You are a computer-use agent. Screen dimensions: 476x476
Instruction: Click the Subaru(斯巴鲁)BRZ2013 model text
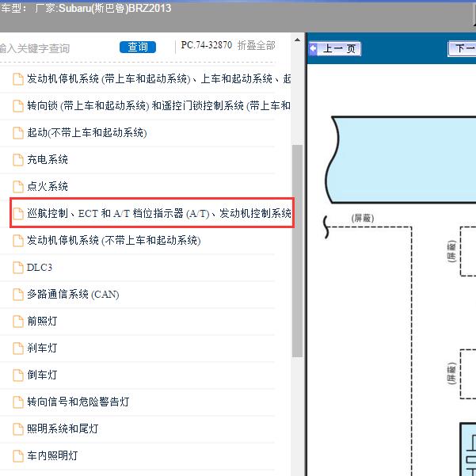pyautogui.click(x=115, y=8)
